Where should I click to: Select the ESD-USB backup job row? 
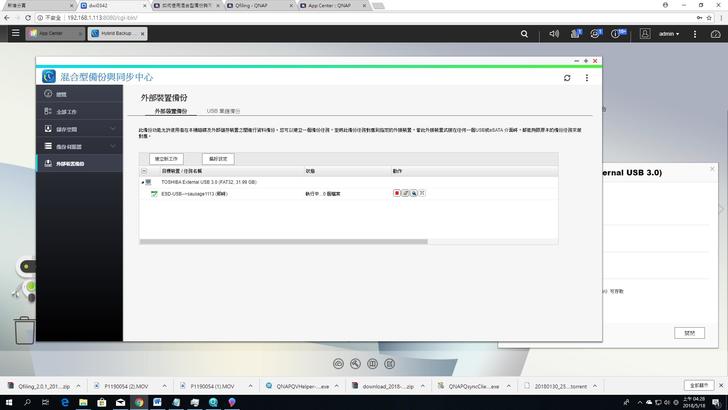point(348,194)
